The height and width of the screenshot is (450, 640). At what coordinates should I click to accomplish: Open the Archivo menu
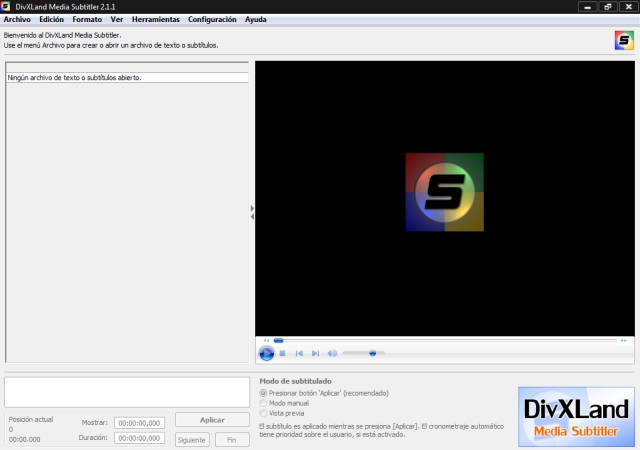tap(17, 20)
